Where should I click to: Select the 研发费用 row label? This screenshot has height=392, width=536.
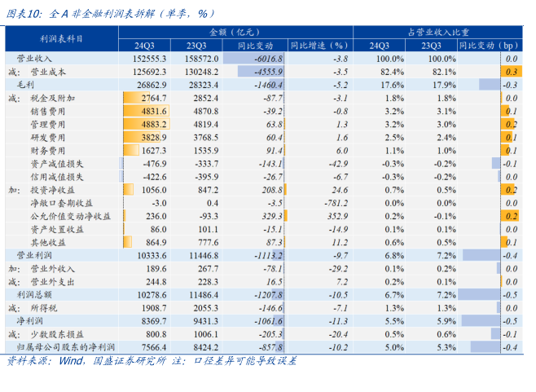pyautogui.click(x=47, y=138)
